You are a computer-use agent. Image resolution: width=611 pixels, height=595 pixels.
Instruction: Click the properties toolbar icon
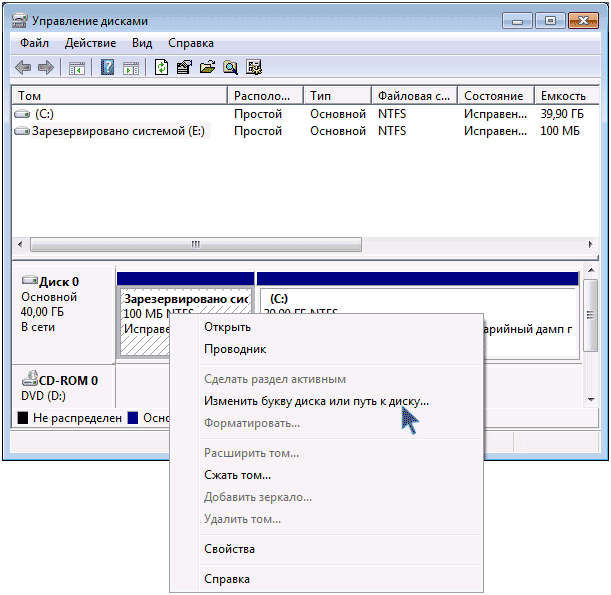184,68
